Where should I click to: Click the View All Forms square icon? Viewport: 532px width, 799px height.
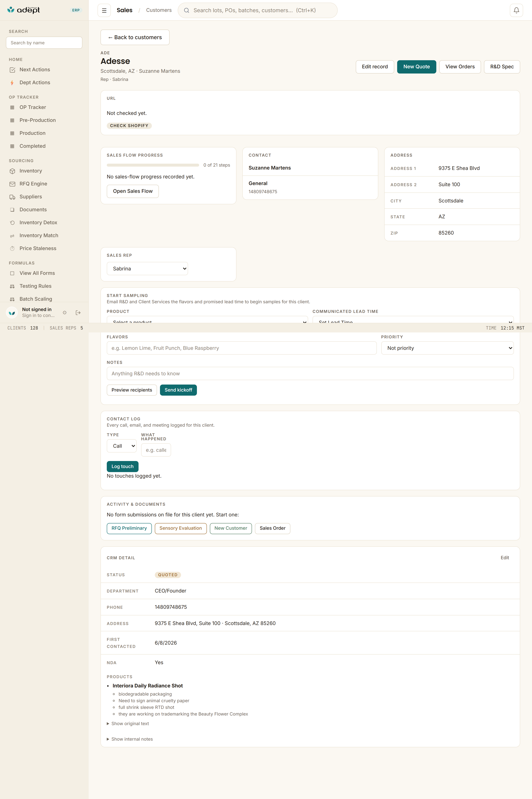coord(12,273)
